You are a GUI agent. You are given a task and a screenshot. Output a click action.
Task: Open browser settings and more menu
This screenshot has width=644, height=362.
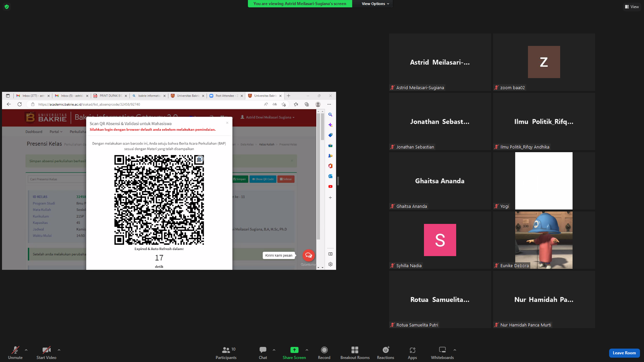point(329,104)
